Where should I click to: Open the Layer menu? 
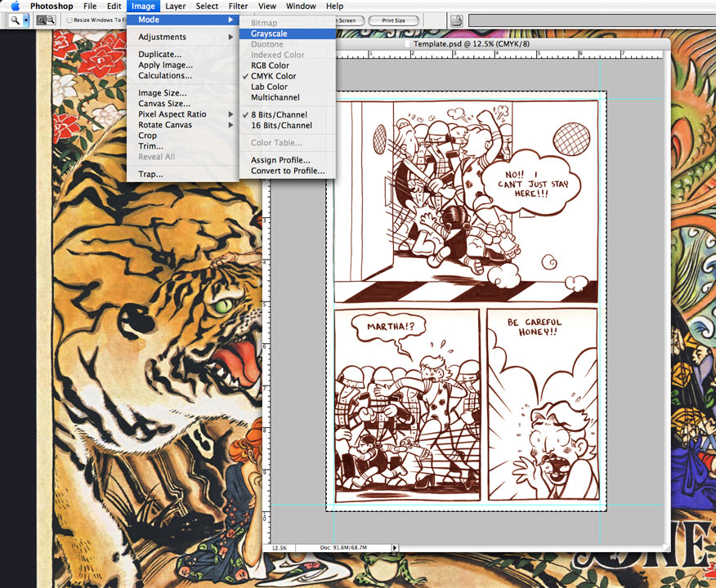[x=176, y=6]
